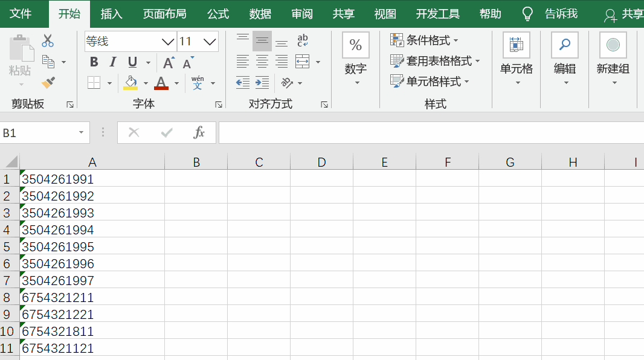
Task: Open 套用表格格式 table format menu
Action: [x=435, y=61]
